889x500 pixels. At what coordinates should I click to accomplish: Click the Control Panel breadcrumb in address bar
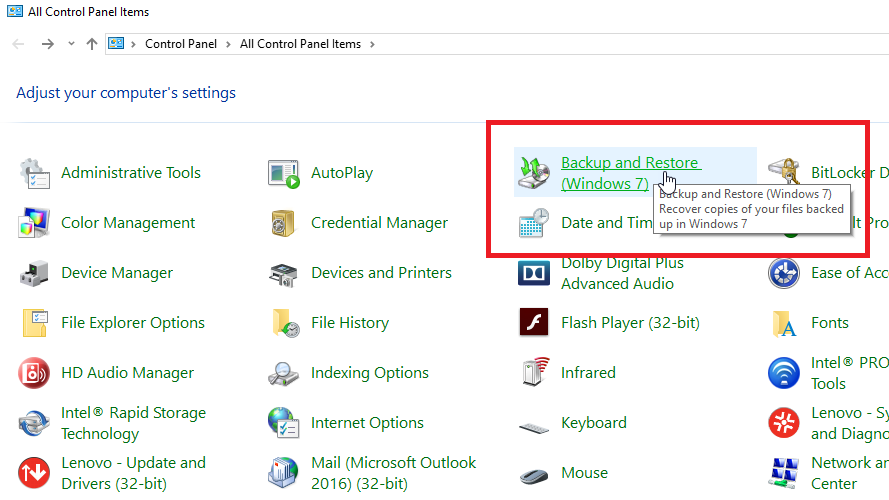182,44
